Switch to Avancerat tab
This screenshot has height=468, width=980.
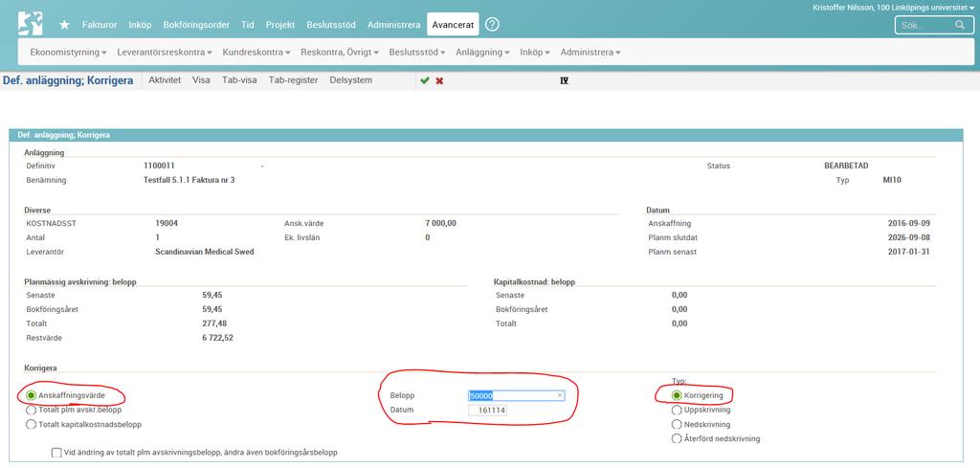coord(453,25)
